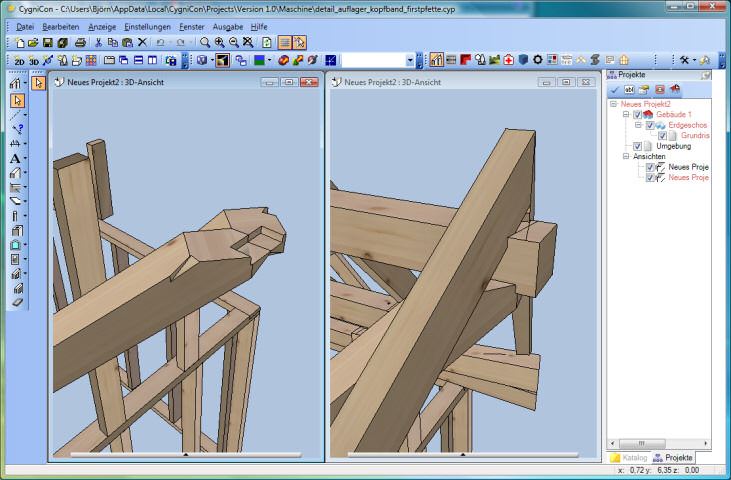Select the arrow pointer tool in left toolbar
Screen dimensions: 731x480
point(17,100)
